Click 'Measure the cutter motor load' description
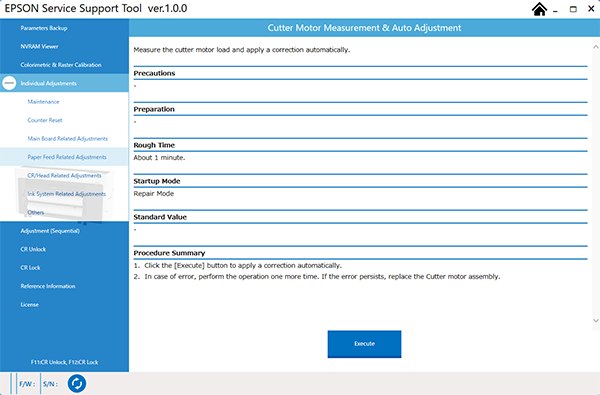The image size is (600, 395). pyautogui.click(x=242, y=50)
